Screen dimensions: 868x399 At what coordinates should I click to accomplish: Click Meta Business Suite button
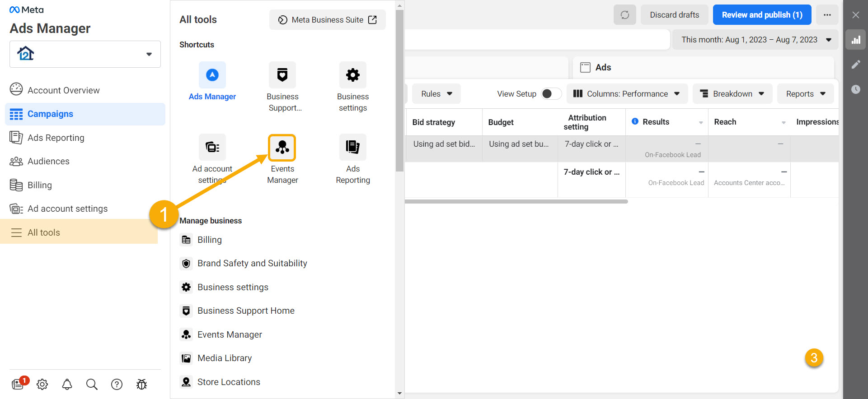[x=328, y=20]
